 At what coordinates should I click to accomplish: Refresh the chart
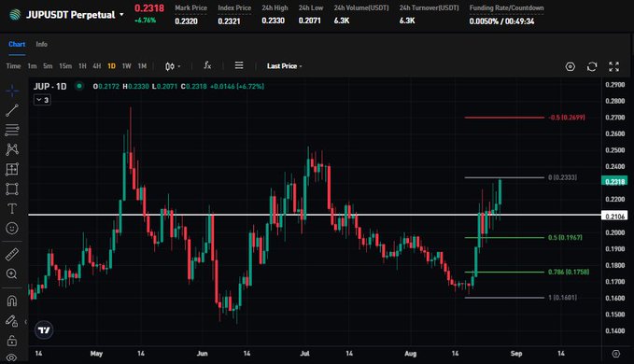coord(592,66)
